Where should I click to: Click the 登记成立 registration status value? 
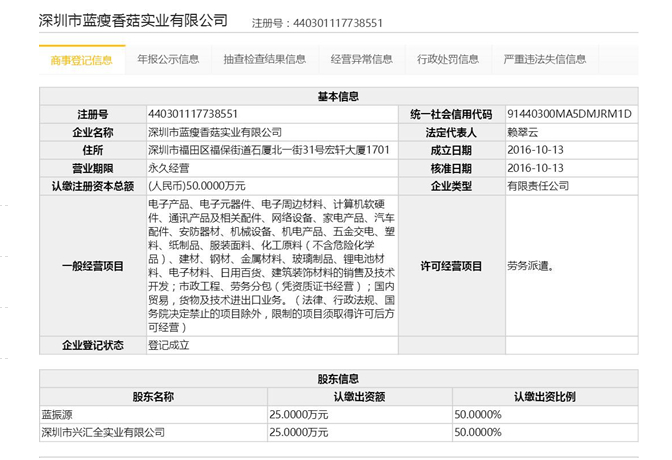tap(168, 345)
